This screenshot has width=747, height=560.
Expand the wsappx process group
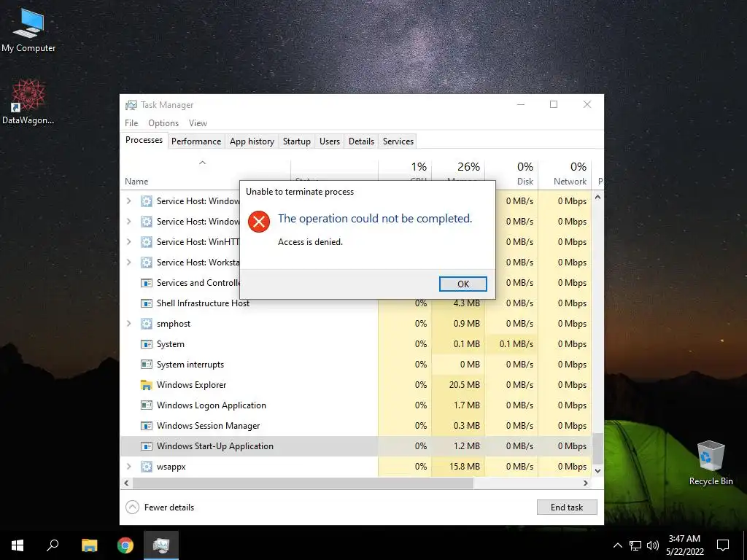(128, 466)
